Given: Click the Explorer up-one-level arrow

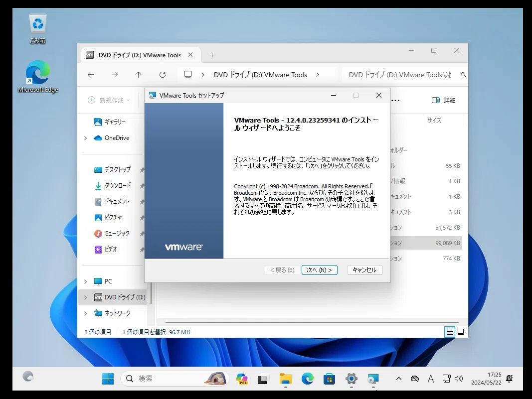Looking at the screenshot, I should pyautogui.click(x=139, y=75).
